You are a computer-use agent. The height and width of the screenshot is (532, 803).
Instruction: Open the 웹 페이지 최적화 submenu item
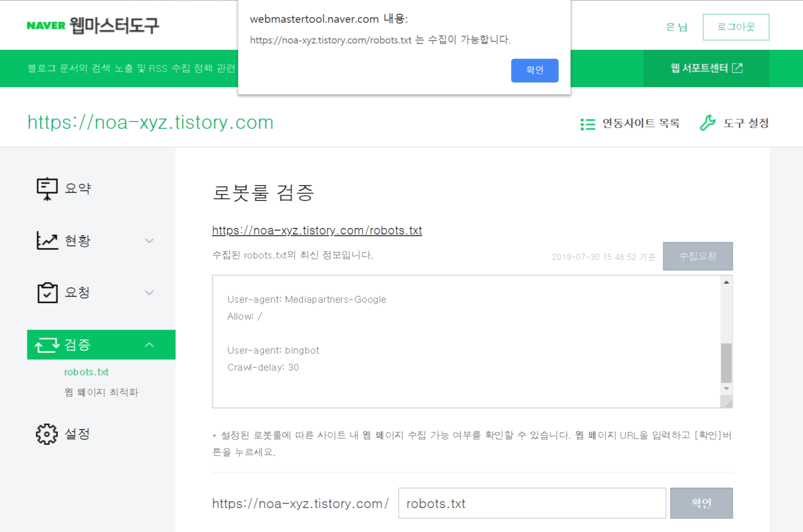tap(101, 392)
